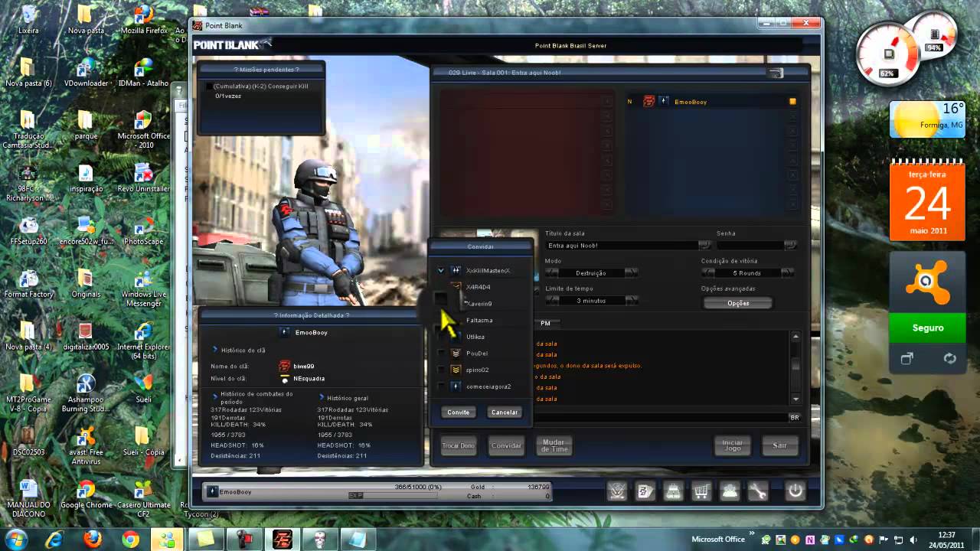Image resolution: width=980 pixels, height=551 pixels.
Task: Click the Convite button
Action: tap(459, 412)
